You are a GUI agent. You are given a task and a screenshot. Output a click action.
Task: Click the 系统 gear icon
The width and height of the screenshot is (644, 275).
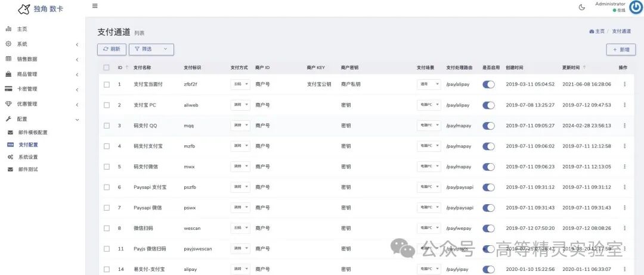[x=8, y=44]
